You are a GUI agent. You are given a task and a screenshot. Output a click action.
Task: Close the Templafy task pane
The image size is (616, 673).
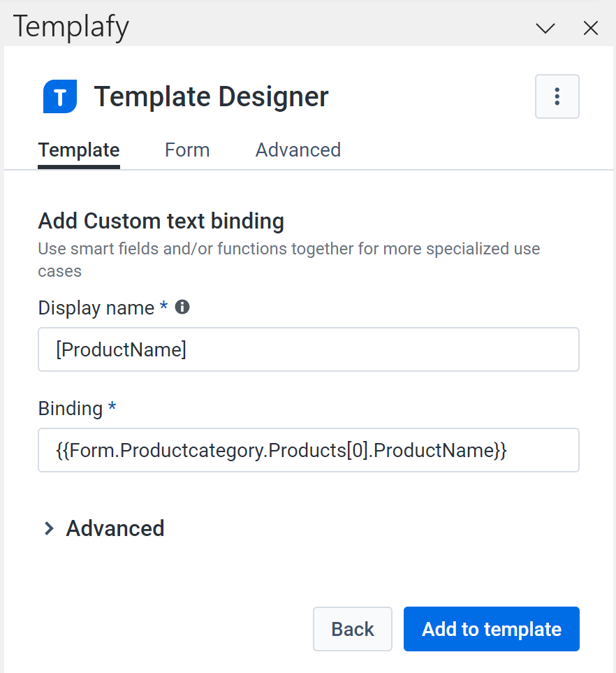click(591, 29)
